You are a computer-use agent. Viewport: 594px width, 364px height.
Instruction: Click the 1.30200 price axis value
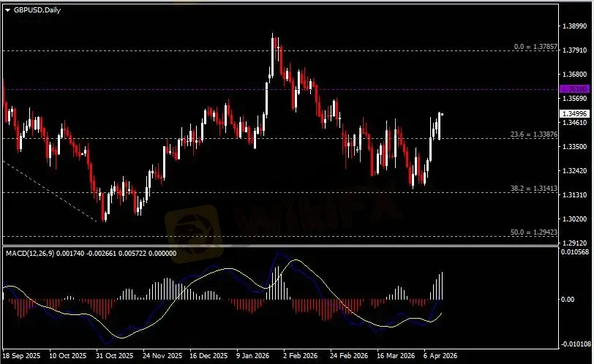click(574, 219)
